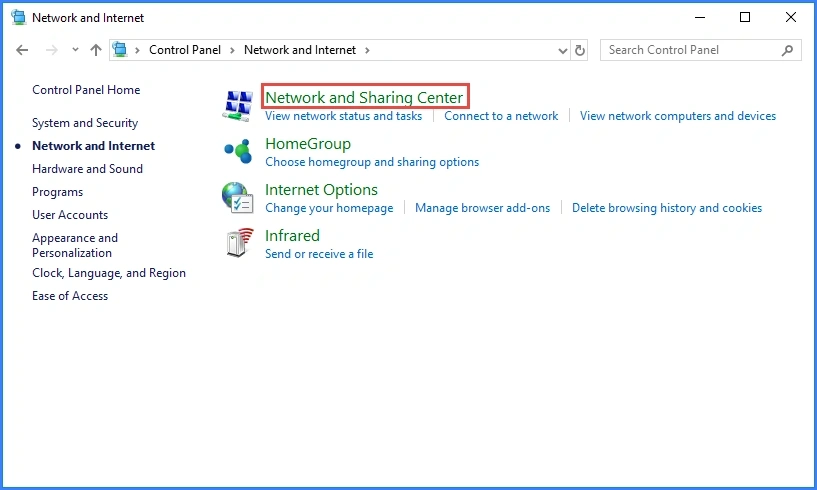Open Clock, Language, and Region category

coord(109,273)
